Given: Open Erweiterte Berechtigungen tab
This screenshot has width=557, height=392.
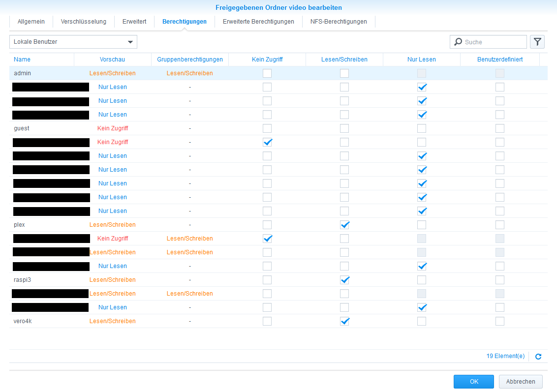Looking at the screenshot, I should point(258,22).
